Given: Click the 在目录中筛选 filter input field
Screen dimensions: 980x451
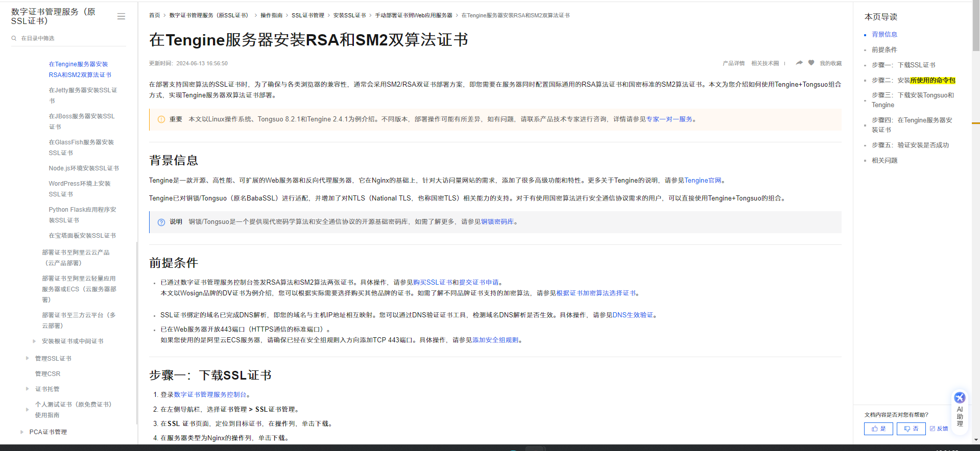Looking at the screenshot, I should pos(69,38).
